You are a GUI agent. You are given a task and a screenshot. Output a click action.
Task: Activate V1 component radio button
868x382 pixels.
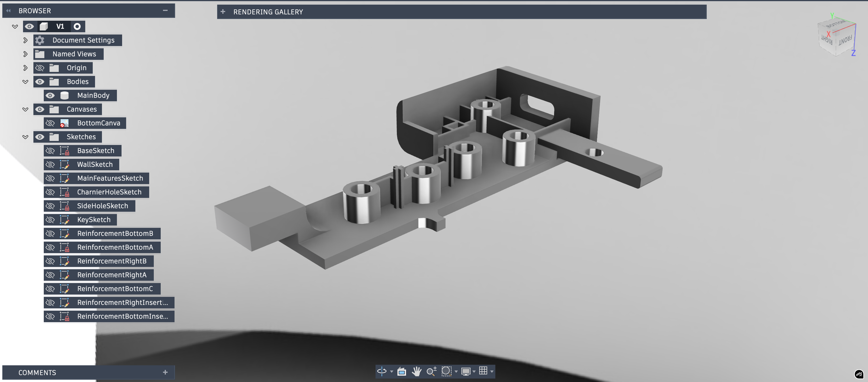pos(77,26)
